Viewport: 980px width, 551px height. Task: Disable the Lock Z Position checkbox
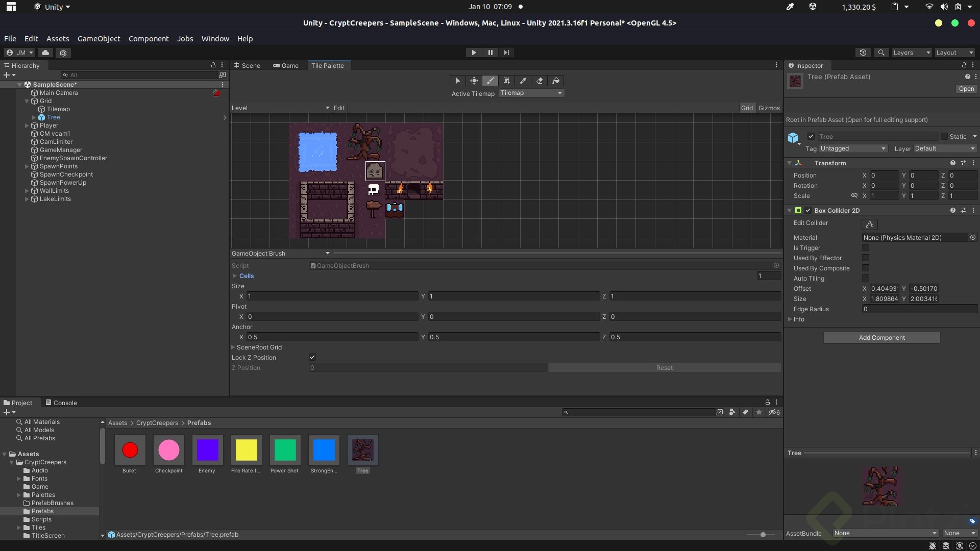(312, 357)
